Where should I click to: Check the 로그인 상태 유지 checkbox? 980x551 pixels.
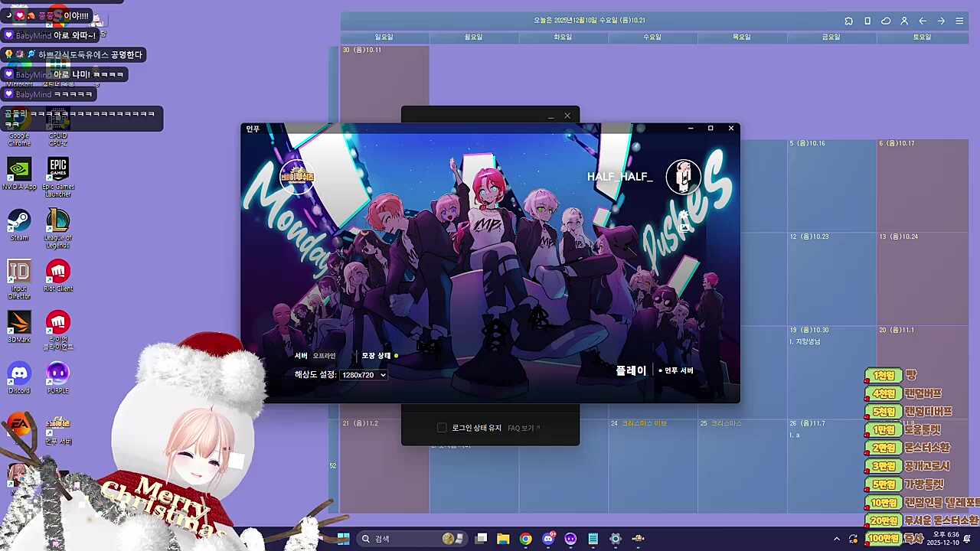[442, 428]
